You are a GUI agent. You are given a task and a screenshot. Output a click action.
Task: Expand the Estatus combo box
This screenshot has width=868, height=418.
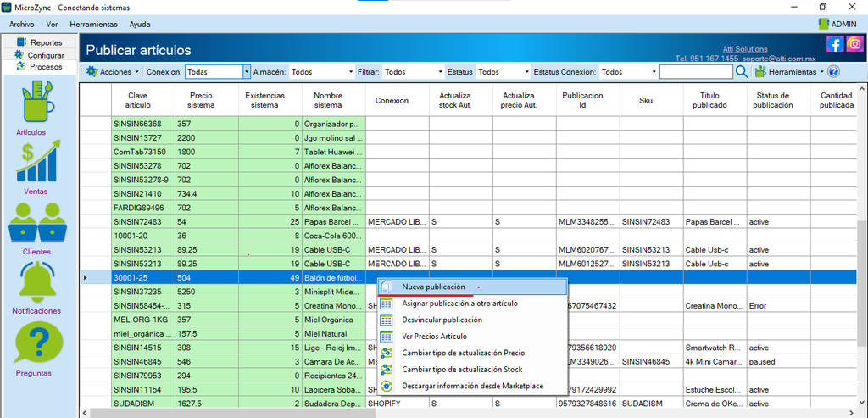click(527, 72)
